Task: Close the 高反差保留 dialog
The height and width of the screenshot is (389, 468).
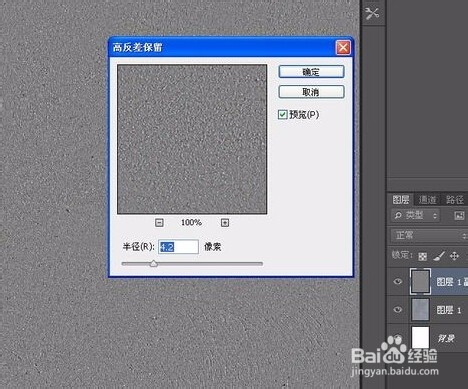Action: tap(343, 47)
